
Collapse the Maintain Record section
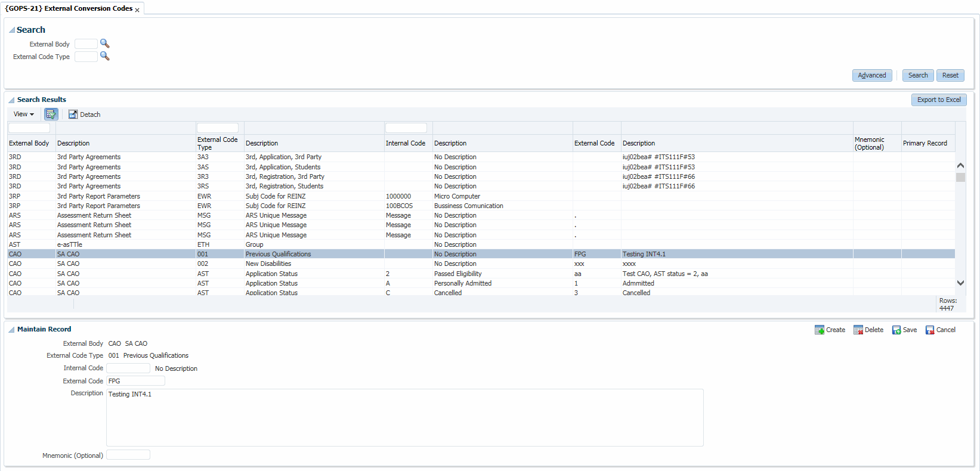(11, 330)
